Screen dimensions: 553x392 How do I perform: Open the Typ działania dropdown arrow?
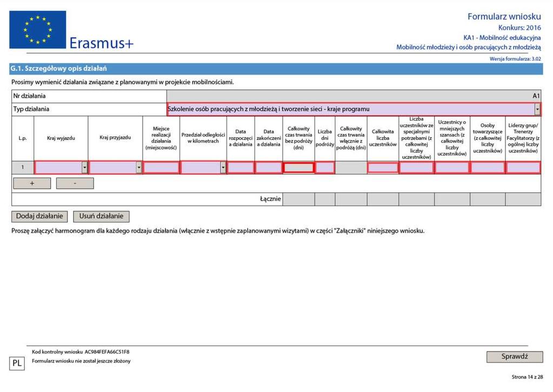point(537,109)
